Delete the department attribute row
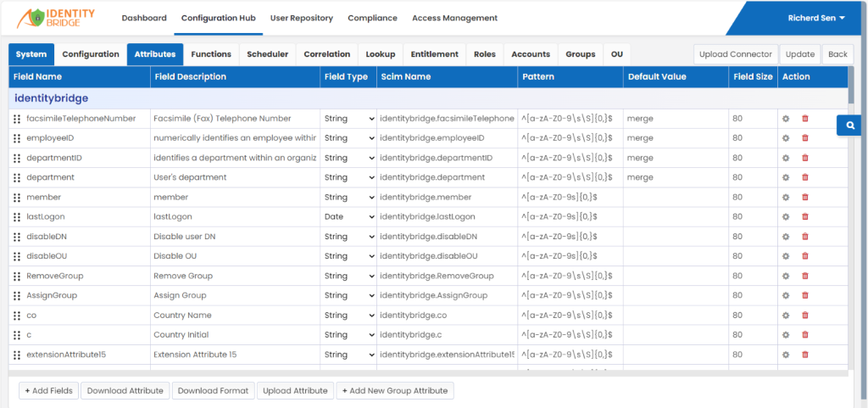 [805, 177]
